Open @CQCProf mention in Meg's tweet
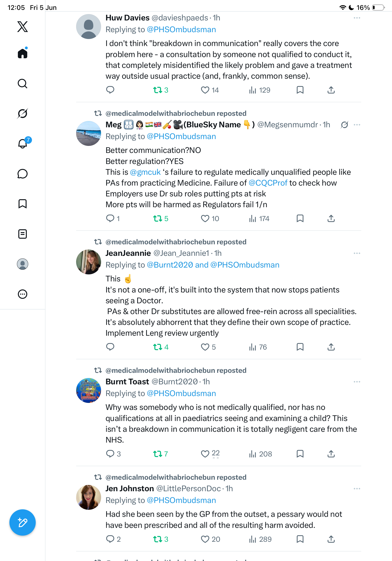The width and height of the screenshot is (392, 561). [x=268, y=183]
